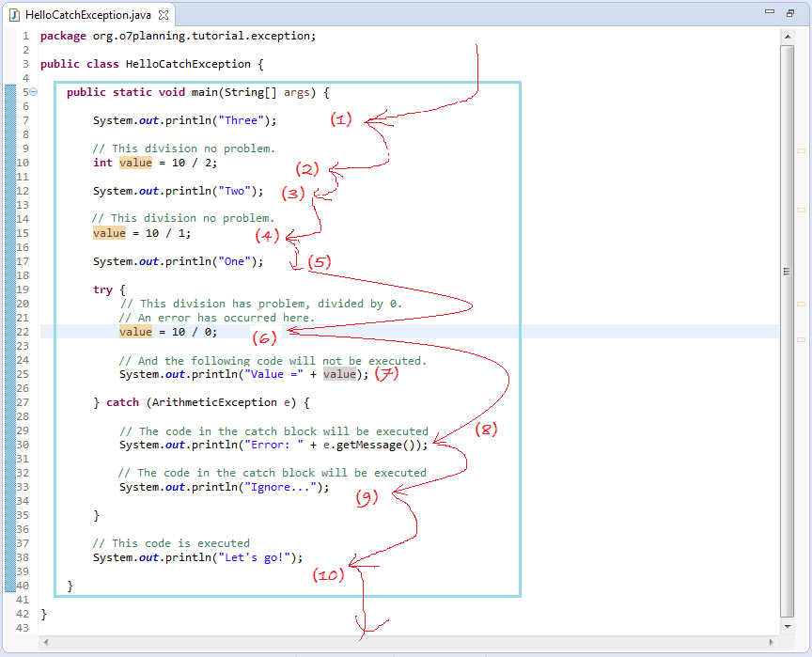This screenshot has width=812, height=657.
Task: Click the horizontal scrollbar left arrow
Action: [x=46, y=643]
